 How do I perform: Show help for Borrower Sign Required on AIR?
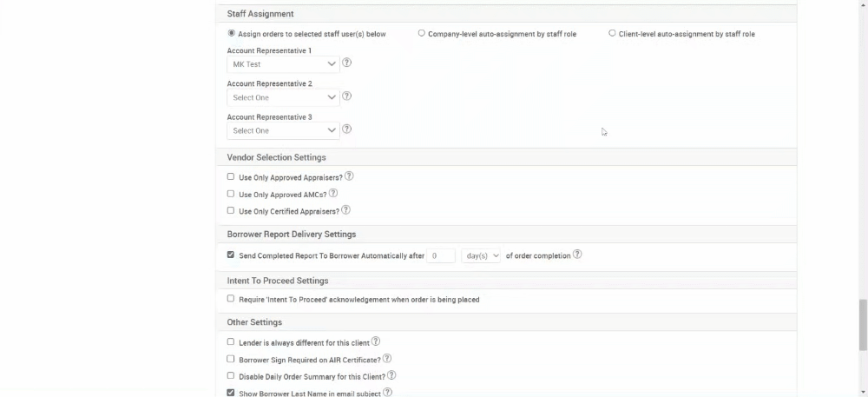click(x=387, y=358)
